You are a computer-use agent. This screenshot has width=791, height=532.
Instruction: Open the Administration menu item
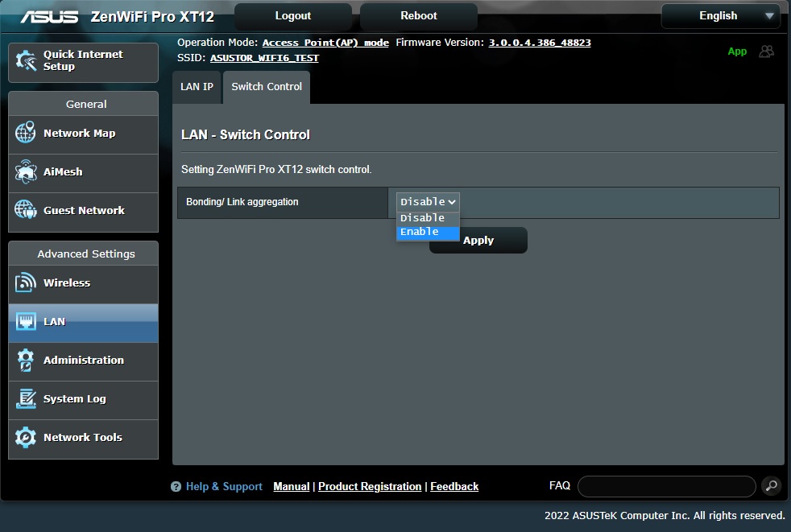83,360
